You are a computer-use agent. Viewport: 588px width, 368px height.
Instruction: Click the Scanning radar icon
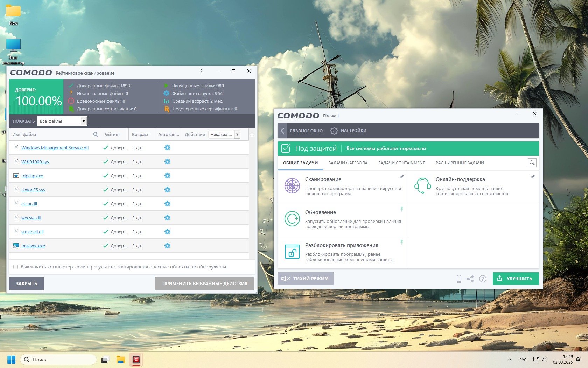tap(292, 186)
